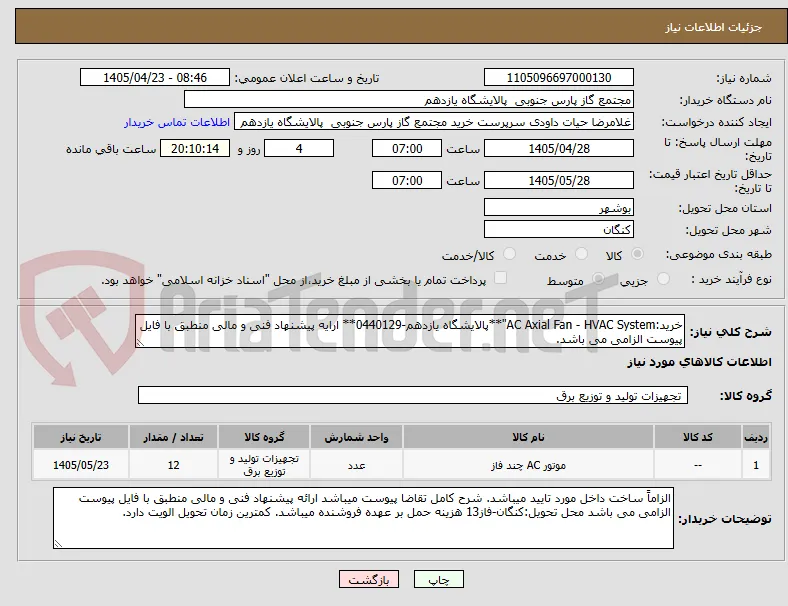Select the متوسط purchase type radio
Image resolution: width=788 pixels, height=606 pixels.
[x=598, y=279]
